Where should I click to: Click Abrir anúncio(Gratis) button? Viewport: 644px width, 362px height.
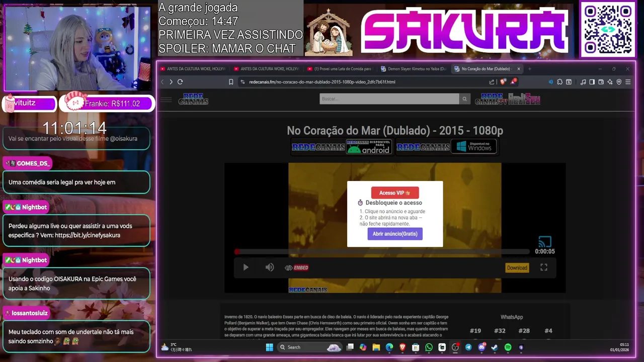[395, 234]
